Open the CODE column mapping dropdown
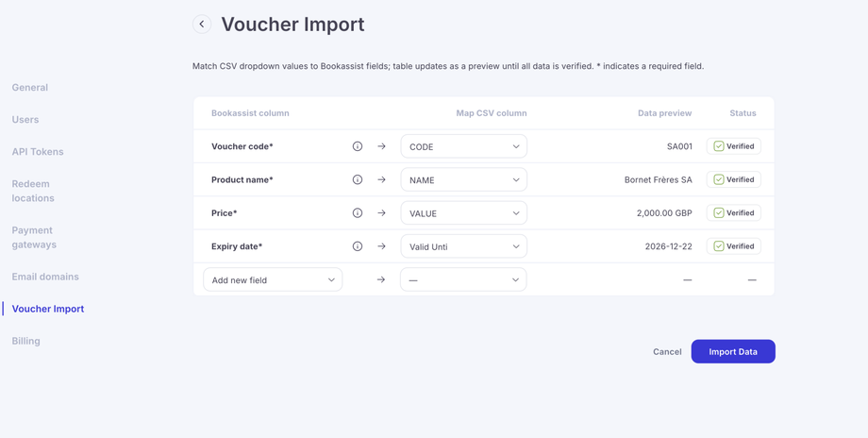The image size is (868, 438). pyautogui.click(x=463, y=146)
